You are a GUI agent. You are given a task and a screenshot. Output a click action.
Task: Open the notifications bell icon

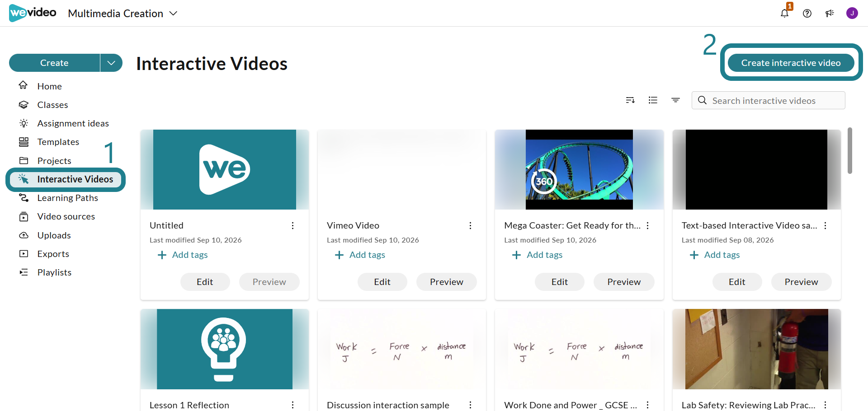click(784, 13)
